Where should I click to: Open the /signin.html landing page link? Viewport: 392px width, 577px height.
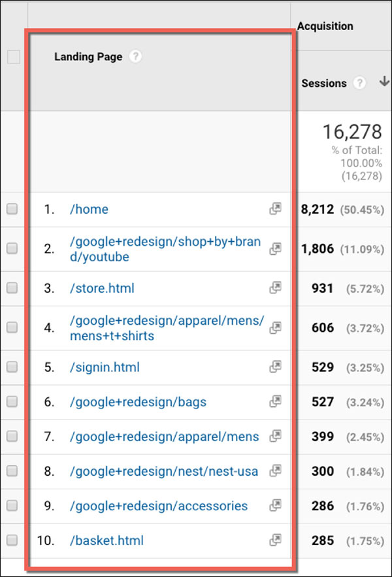[104, 367]
